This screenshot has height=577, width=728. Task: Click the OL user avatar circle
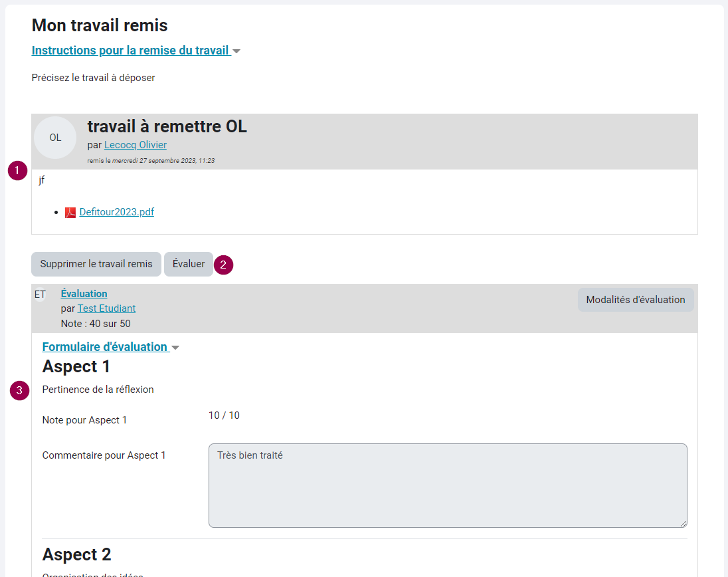tap(55, 138)
